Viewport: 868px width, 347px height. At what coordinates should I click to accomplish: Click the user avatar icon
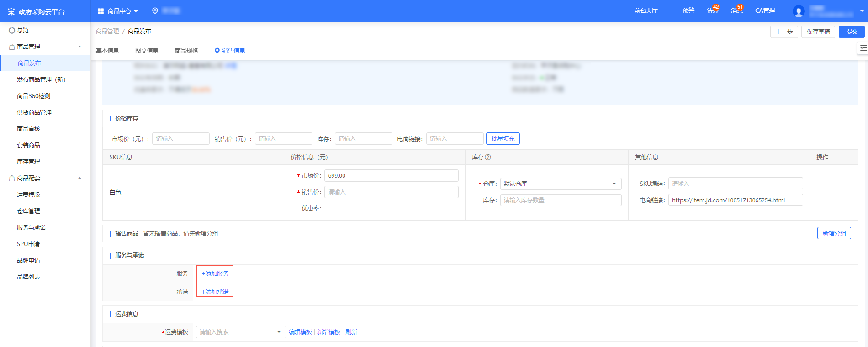(x=799, y=11)
